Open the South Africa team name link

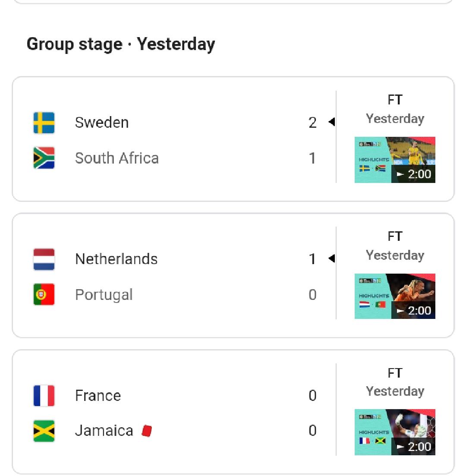(117, 158)
